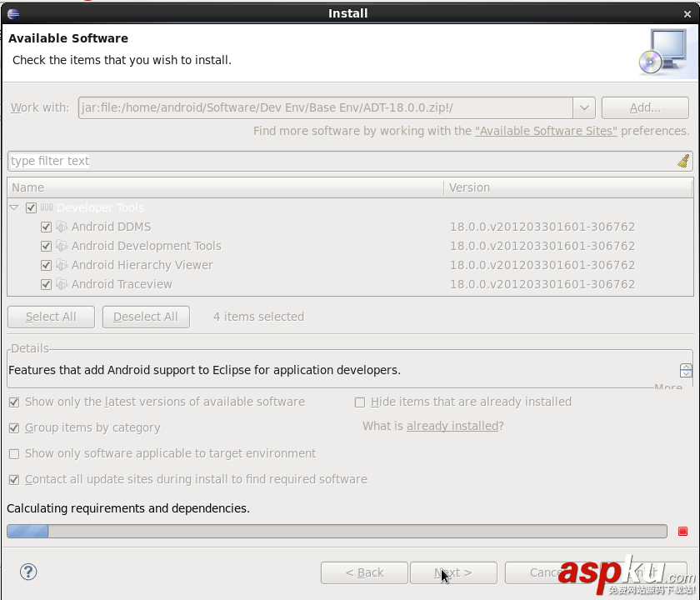Screen dimensions: 700x600
Task: Click the Android DDMS version value
Action: pos(542,227)
